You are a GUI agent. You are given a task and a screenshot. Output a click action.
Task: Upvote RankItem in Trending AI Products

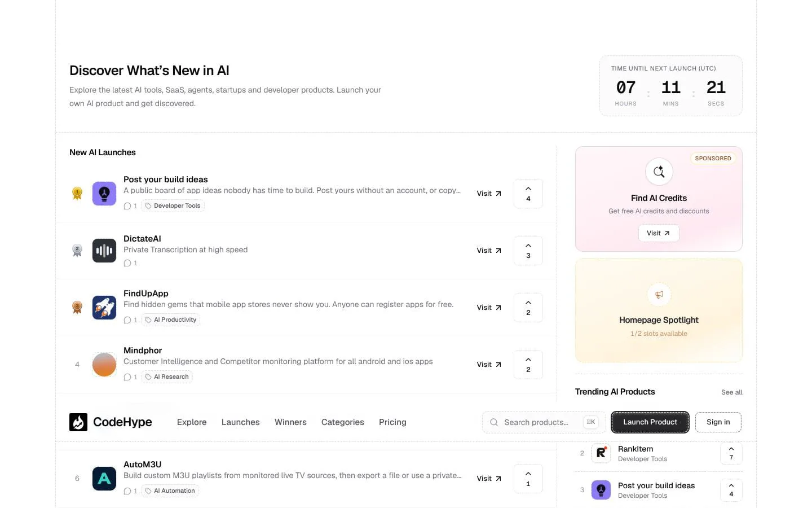point(731,453)
